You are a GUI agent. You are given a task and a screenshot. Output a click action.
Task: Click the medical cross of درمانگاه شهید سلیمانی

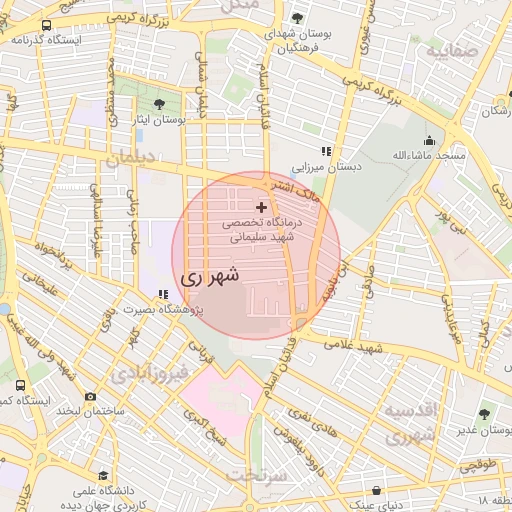click(x=261, y=207)
